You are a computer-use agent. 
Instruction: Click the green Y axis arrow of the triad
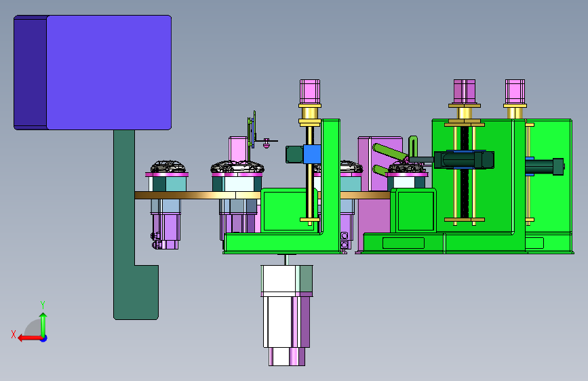point(43,324)
